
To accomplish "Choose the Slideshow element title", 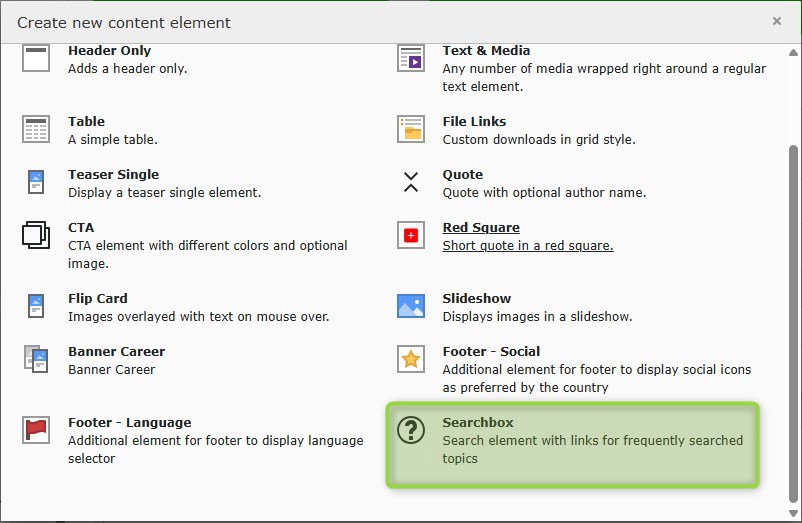I will (477, 299).
